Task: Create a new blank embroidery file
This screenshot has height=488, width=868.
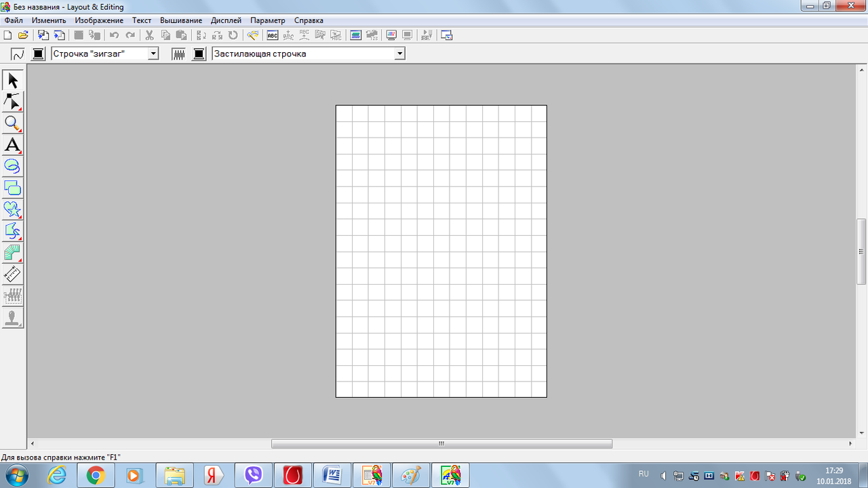Action: (x=7, y=35)
